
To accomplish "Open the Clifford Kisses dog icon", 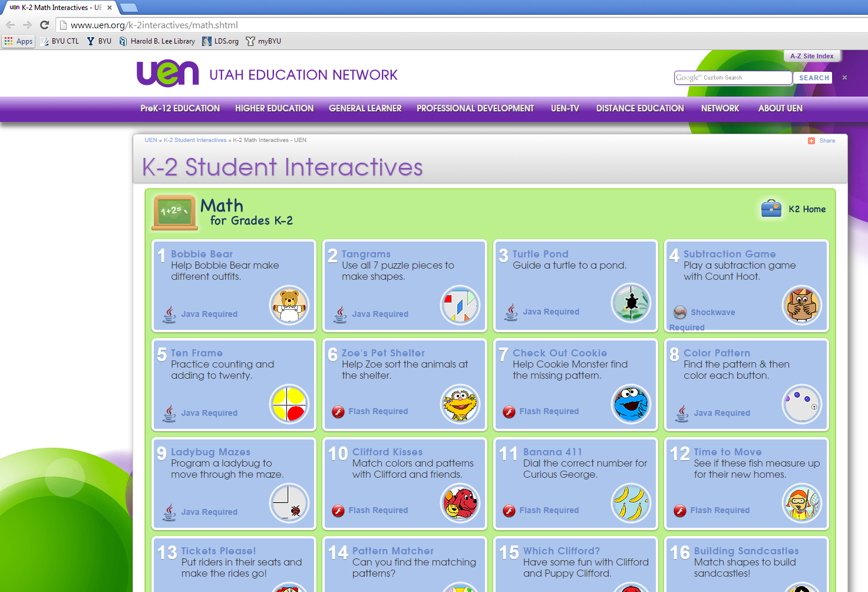I will (460, 503).
